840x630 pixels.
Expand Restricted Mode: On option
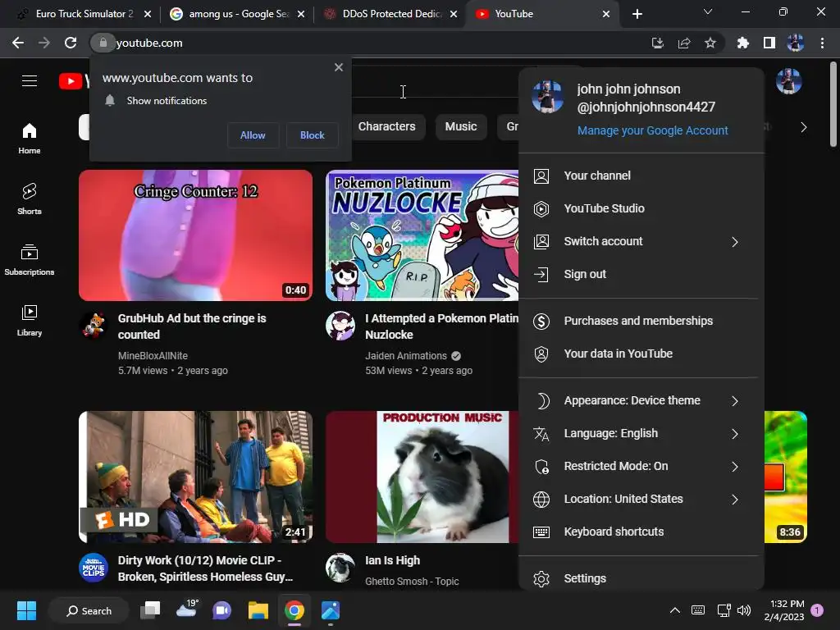(x=641, y=466)
